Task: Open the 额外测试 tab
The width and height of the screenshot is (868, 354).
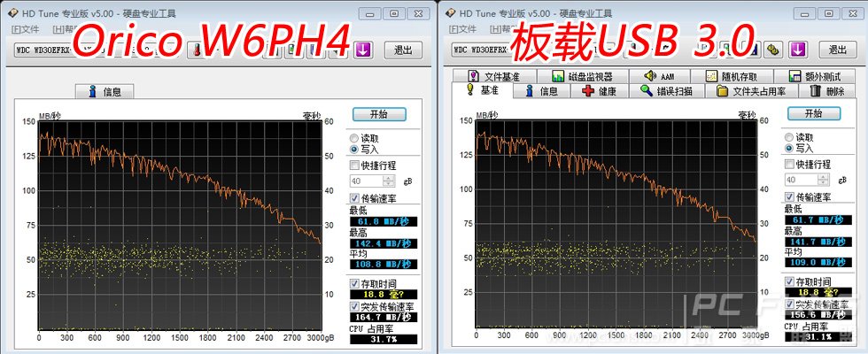Action: [814, 76]
